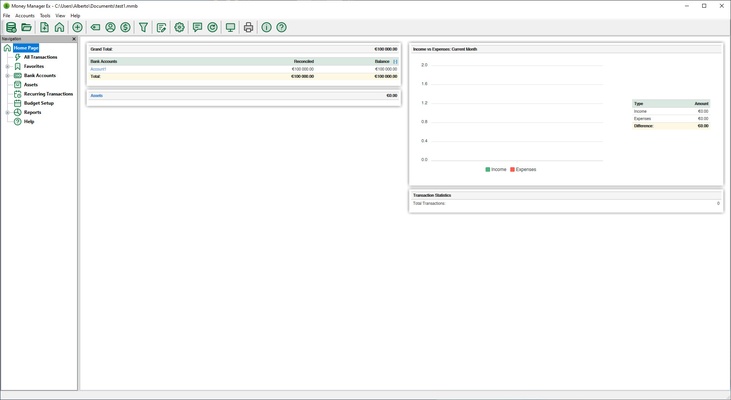Click the Total row label in accounts table
The image size is (731, 400).
[x=96, y=76]
